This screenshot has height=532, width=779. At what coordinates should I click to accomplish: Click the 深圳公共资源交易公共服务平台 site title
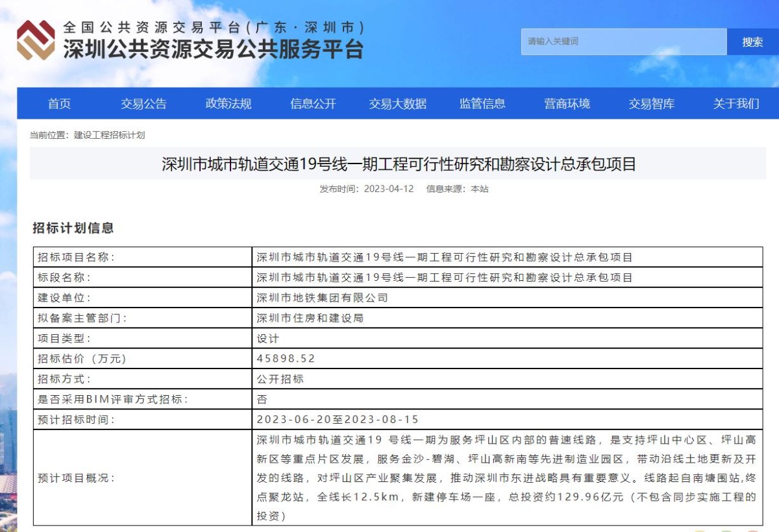[x=213, y=49]
